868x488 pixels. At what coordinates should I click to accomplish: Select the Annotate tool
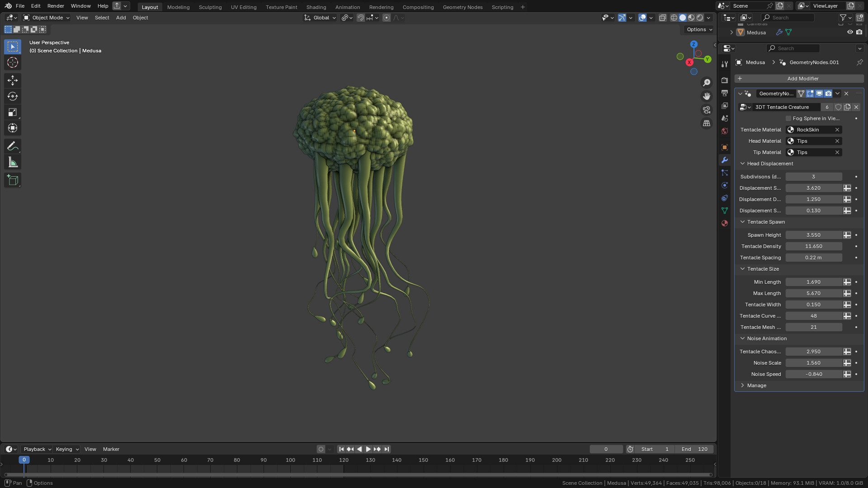click(x=12, y=146)
